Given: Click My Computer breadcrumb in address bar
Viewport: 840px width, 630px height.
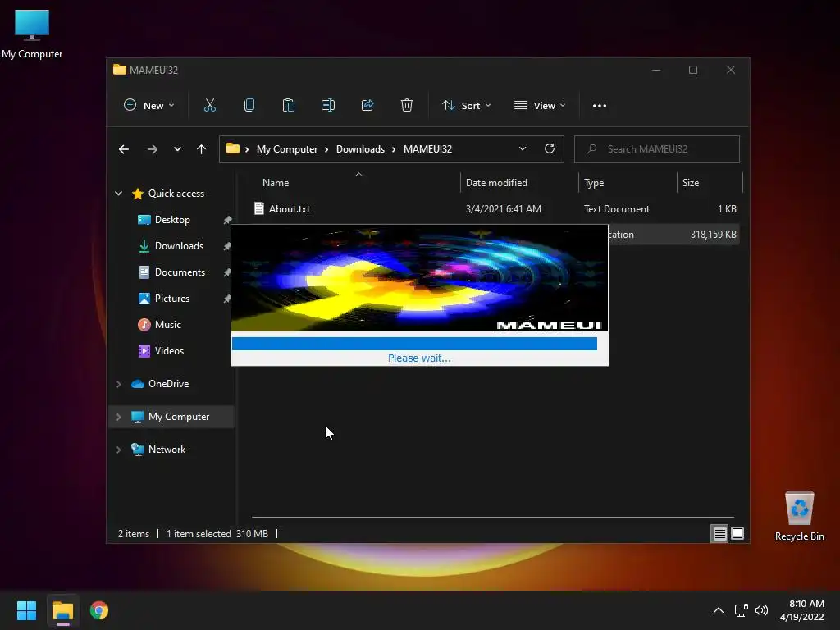Looking at the screenshot, I should [286, 149].
